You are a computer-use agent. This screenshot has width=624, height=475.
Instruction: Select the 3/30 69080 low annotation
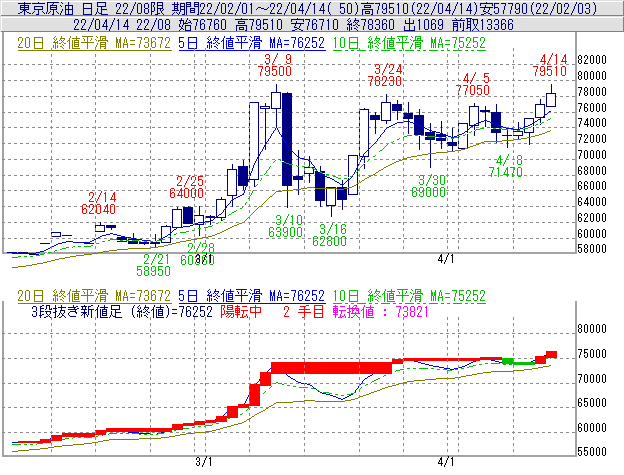click(x=429, y=186)
